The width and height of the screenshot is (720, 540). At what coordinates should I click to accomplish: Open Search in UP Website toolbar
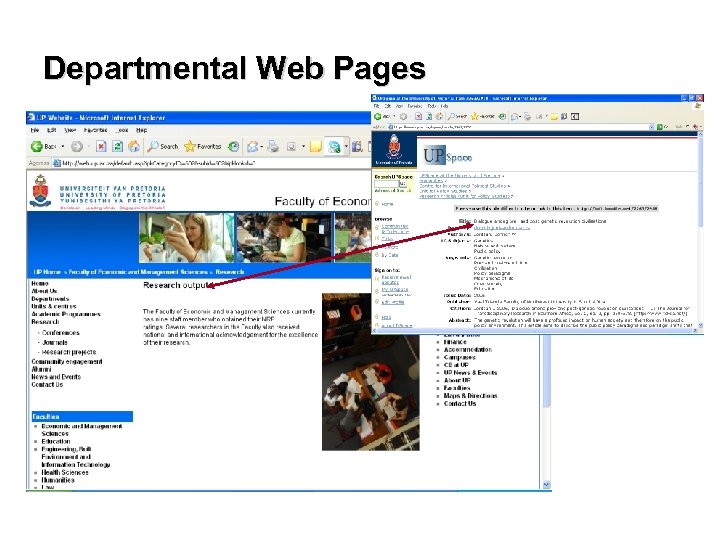pos(163,146)
